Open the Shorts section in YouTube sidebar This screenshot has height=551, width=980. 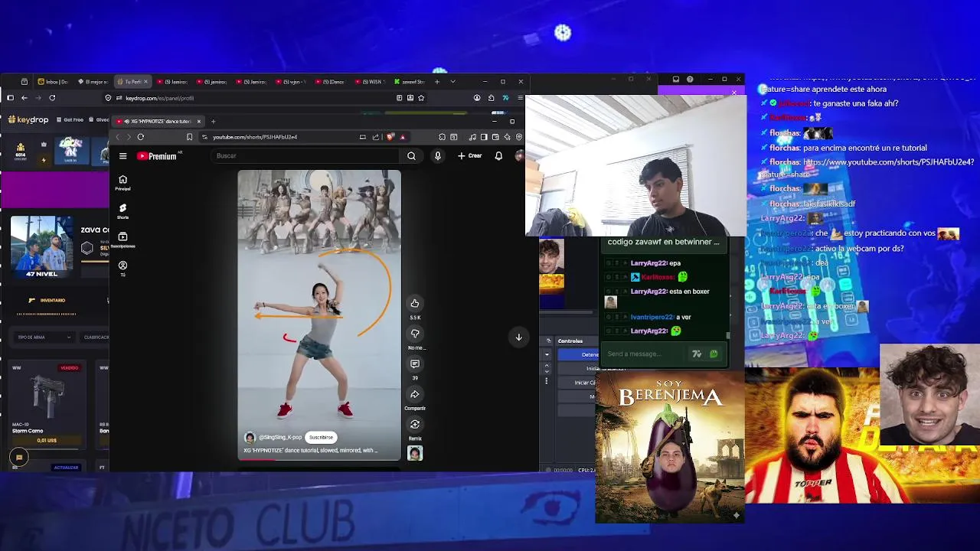click(122, 210)
